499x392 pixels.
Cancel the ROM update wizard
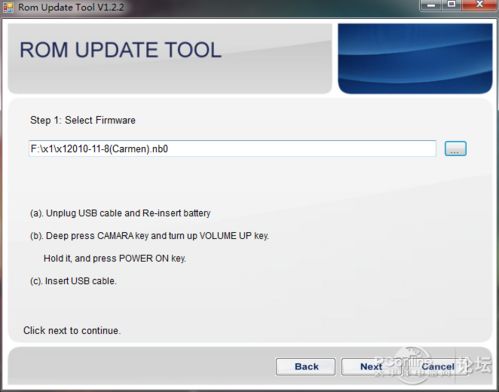pyautogui.click(x=438, y=367)
